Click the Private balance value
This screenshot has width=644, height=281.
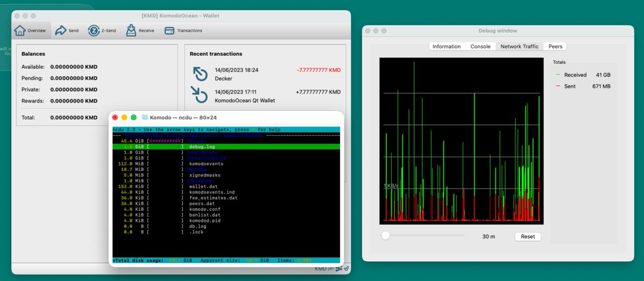coord(74,90)
